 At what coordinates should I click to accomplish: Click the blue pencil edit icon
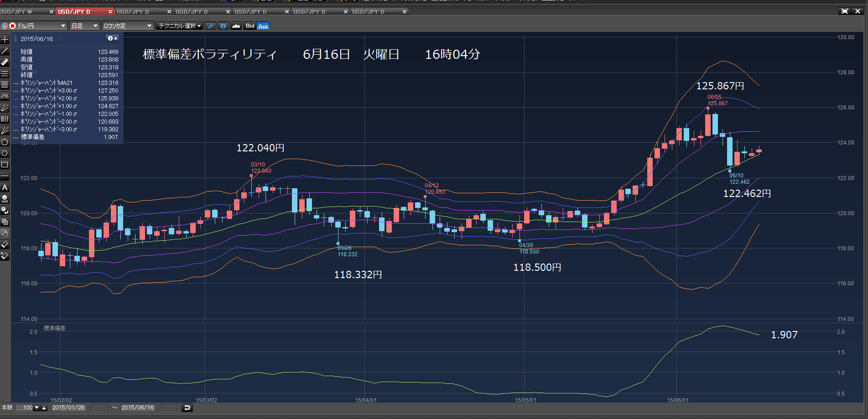click(210, 26)
